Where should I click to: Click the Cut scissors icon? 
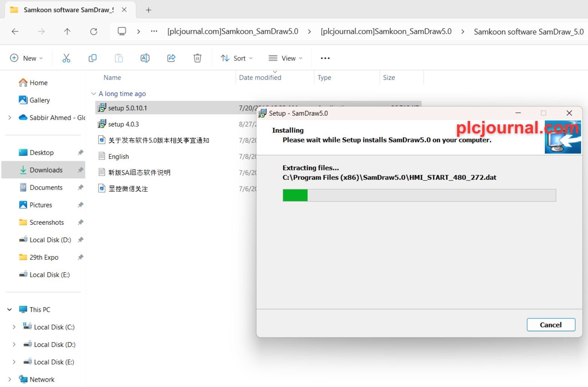[x=66, y=58]
